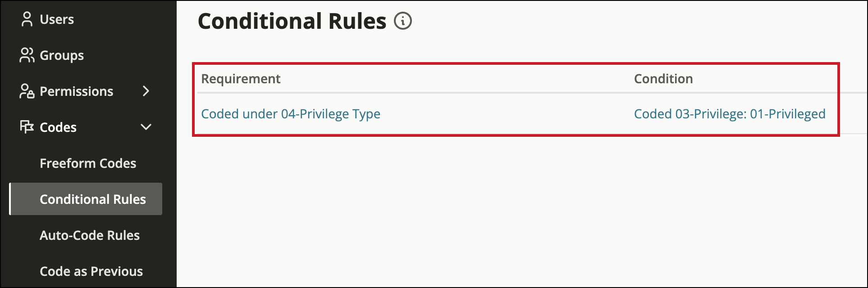
Task: Select Auto-Code Rules in the sidebar
Action: click(90, 235)
